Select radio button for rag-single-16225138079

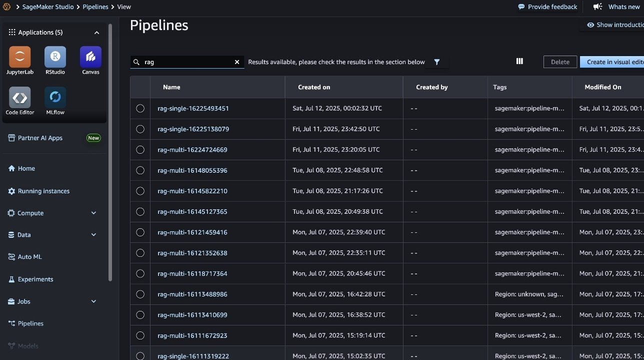coord(140,129)
